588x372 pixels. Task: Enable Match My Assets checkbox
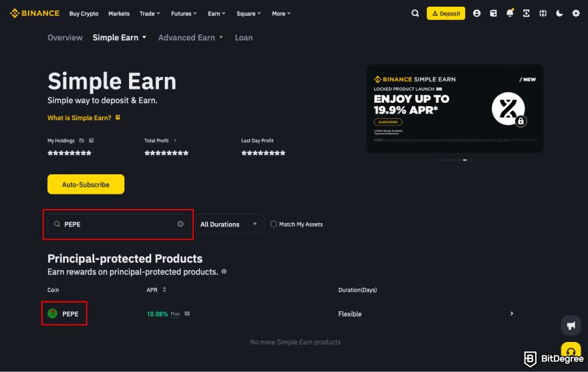(x=273, y=224)
